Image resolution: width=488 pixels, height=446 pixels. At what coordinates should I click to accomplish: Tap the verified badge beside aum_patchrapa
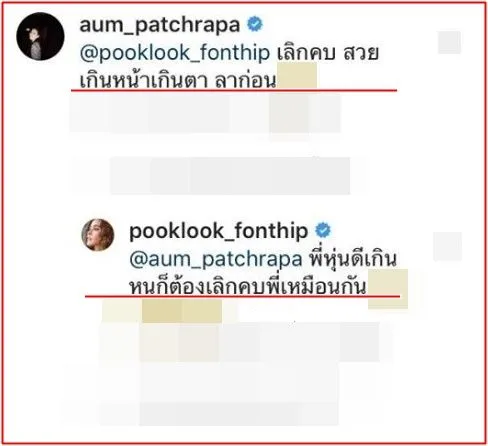pyautogui.click(x=255, y=24)
